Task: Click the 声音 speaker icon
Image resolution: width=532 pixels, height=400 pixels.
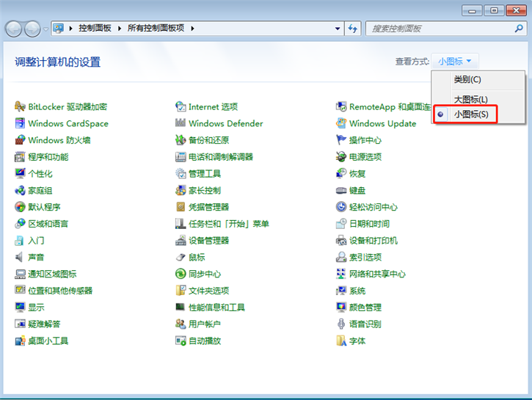Action: point(21,258)
